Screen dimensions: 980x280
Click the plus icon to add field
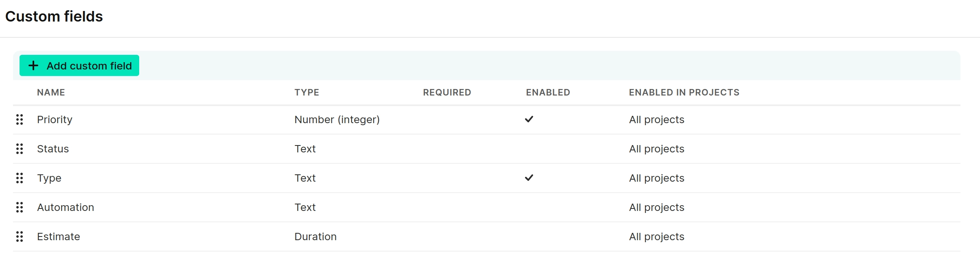33,65
